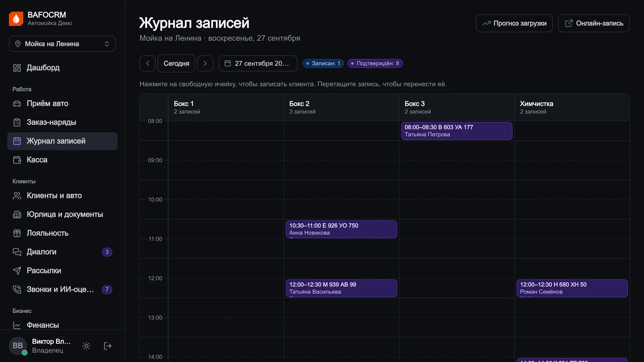Click the Диалоги chat icon
644x362 pixels.
point(17,252)
